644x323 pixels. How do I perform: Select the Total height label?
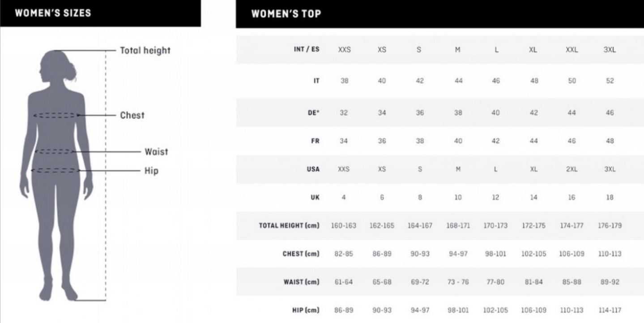[145, 51]
